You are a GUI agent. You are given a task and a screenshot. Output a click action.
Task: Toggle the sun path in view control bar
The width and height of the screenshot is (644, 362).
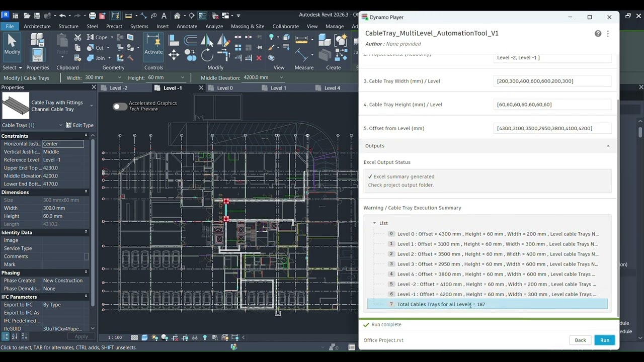tap(154, 337)
